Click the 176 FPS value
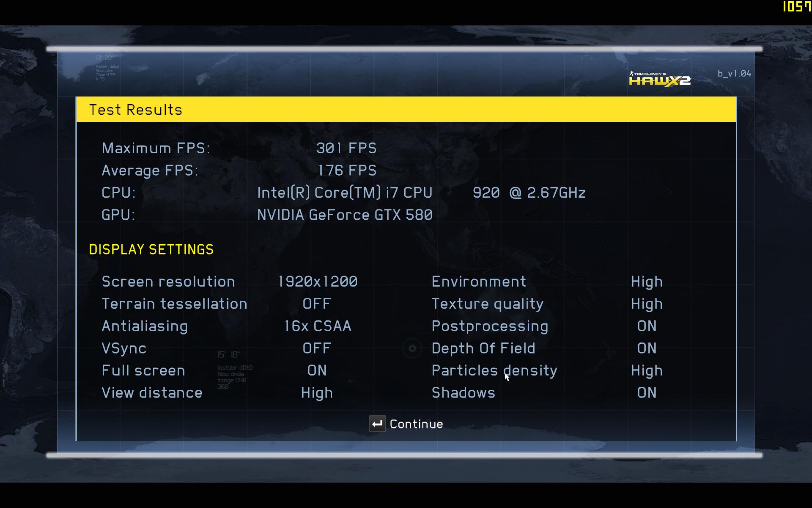The width and height of the screenshot is (812, 508). tap(347, 170)
